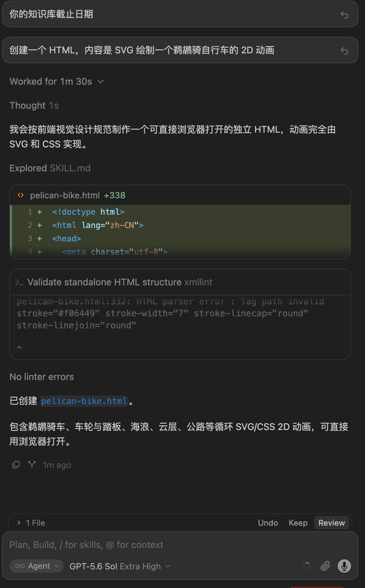Click the code file icon beside pelican-bike.html
The image size is (365, 588).
pos(21,195)
